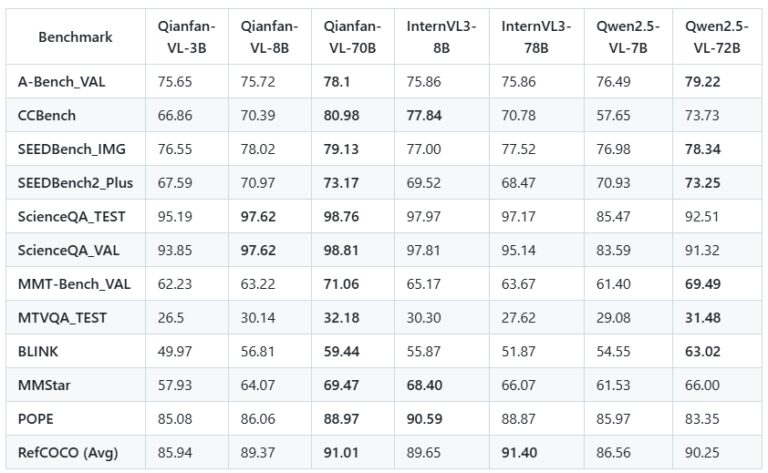
Task: Click the Benchmark column header
Action: [75, 37]
